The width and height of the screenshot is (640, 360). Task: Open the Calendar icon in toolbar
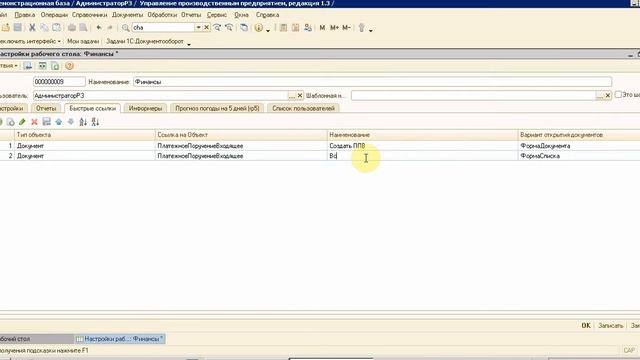click(296, 28)
